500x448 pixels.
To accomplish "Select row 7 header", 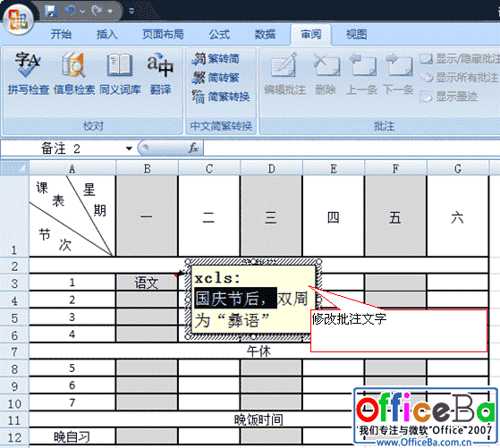I will (x=14, y=351).
